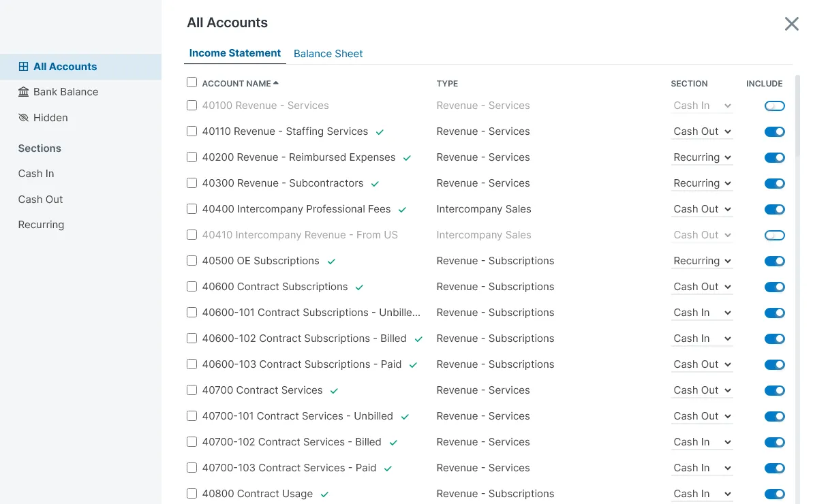Click the vertical scrollbar of accounts list

[798, 116]
